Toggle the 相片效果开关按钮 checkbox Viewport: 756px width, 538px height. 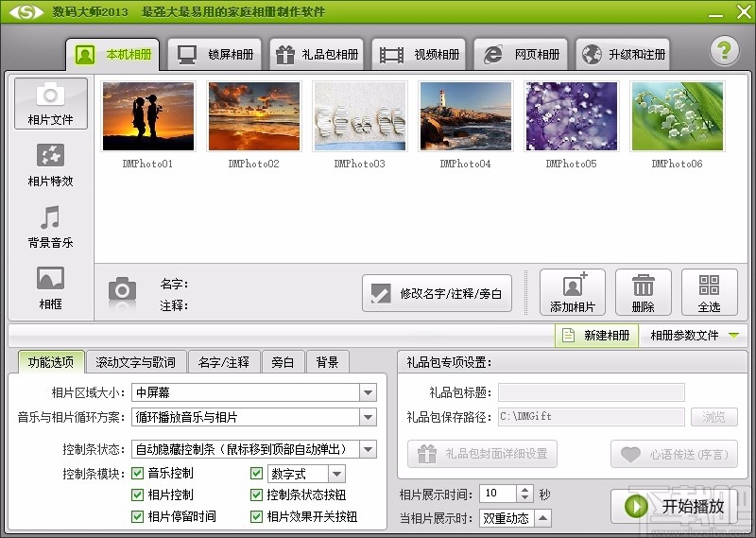point(256,516)
